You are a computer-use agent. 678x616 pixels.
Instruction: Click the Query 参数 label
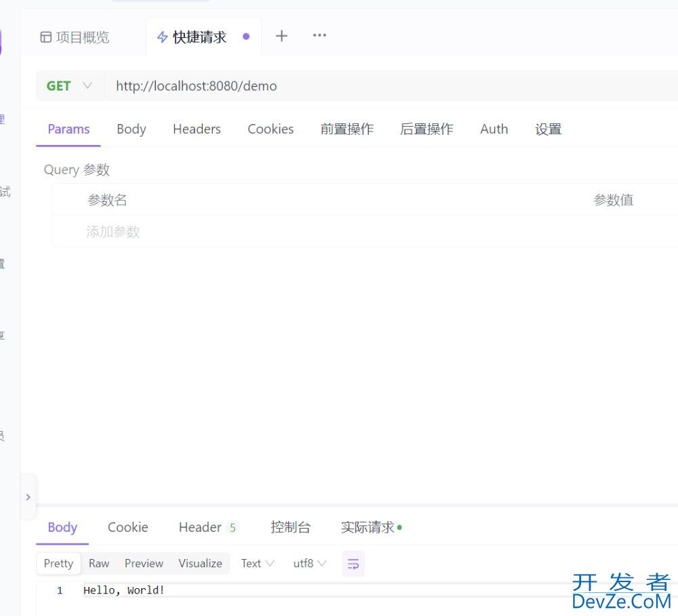(x=77, y=169)
